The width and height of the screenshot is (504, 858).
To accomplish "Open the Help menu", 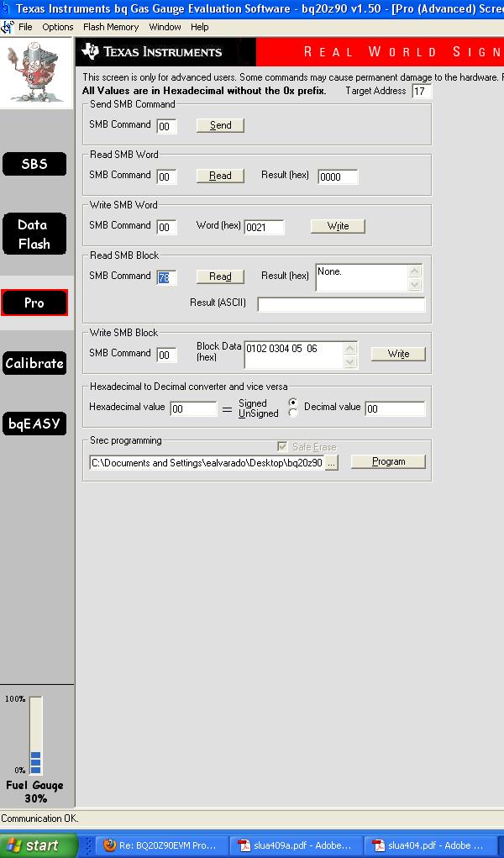I will tap(200, 27).
